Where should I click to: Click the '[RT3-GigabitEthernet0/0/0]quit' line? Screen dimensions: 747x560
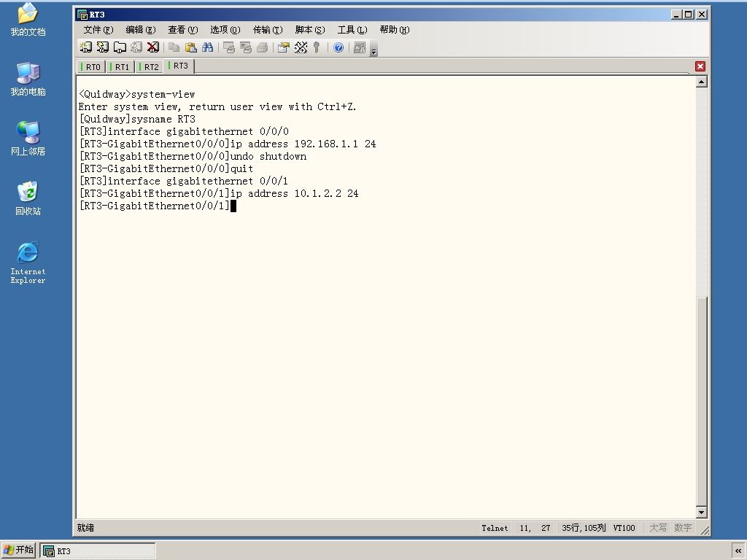[x=166, y=168]
